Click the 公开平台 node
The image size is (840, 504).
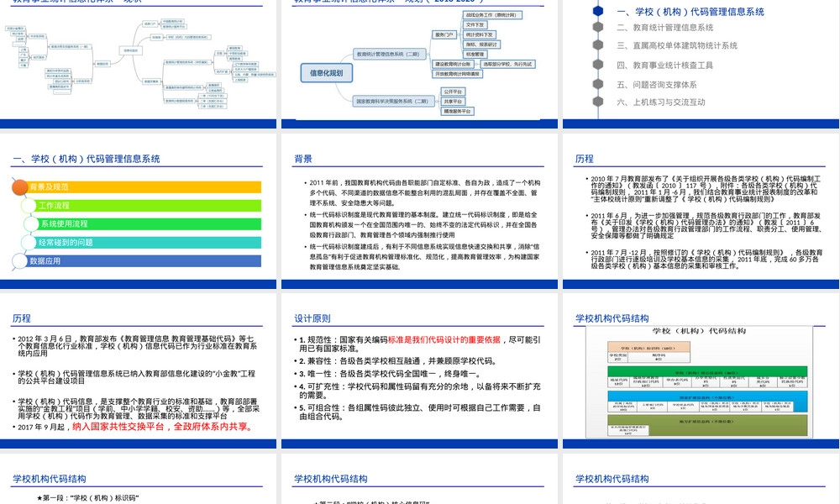453,92
